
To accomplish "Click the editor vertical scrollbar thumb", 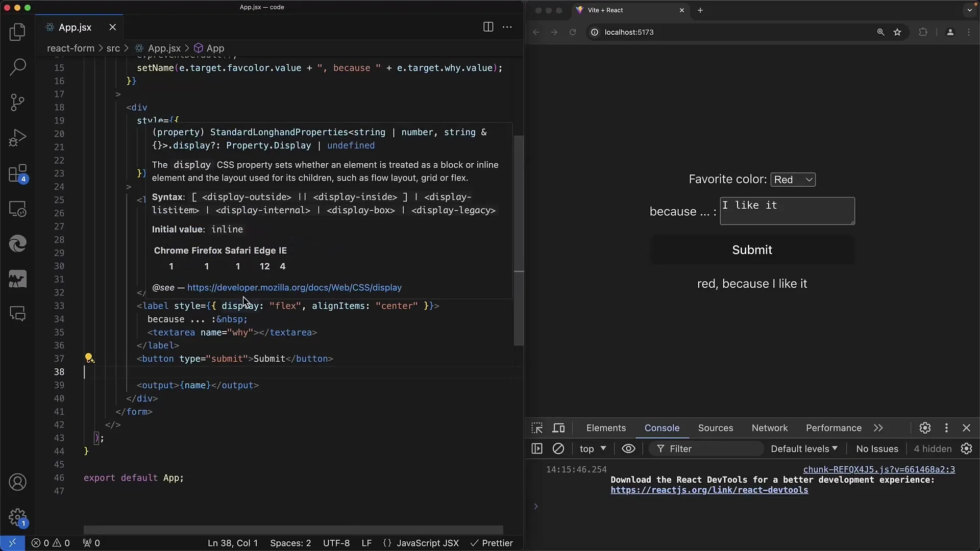I will click(x=519, y=240).
